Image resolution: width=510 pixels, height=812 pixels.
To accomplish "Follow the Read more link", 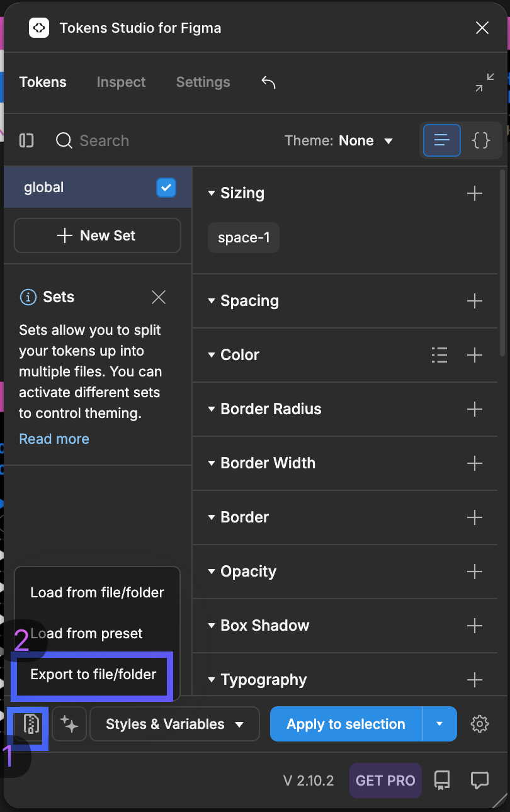I will (x=54, y=439).
